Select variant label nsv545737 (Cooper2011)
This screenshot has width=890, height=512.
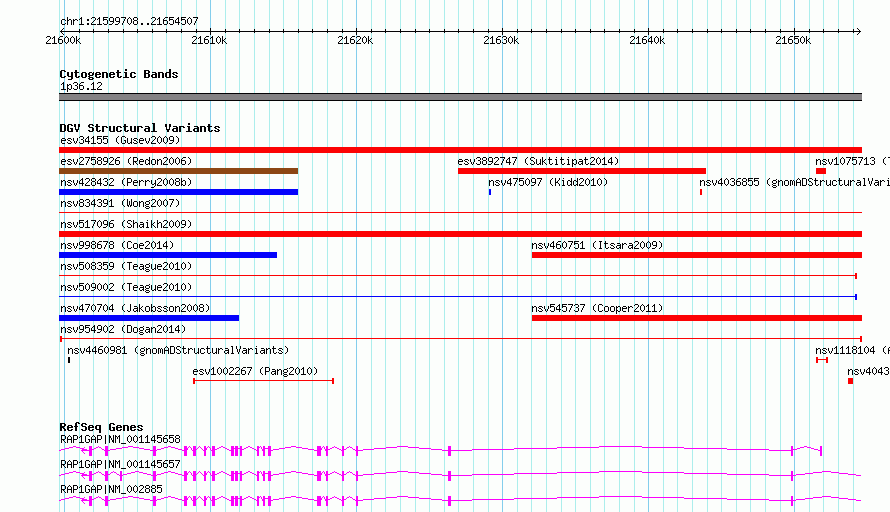tap(597, 308)
